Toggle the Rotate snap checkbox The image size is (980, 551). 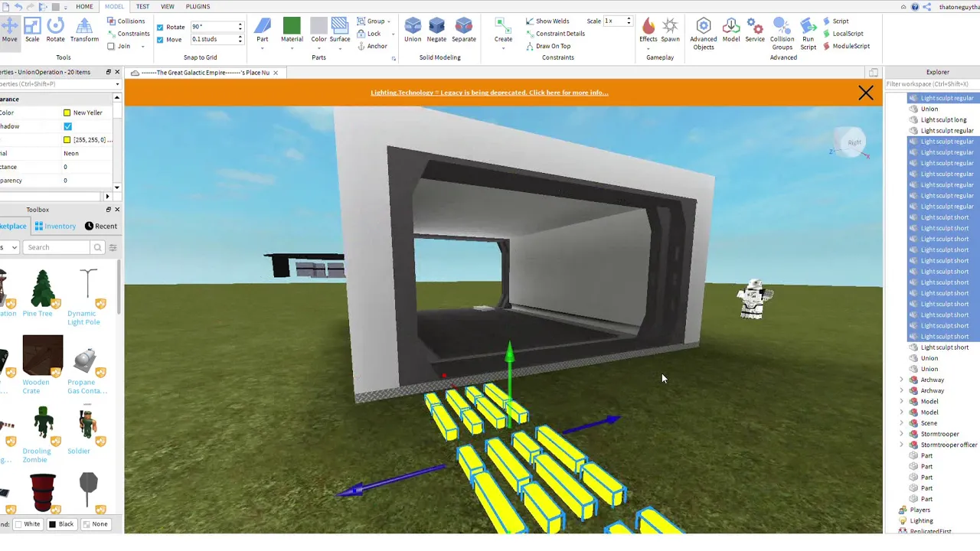160,27
